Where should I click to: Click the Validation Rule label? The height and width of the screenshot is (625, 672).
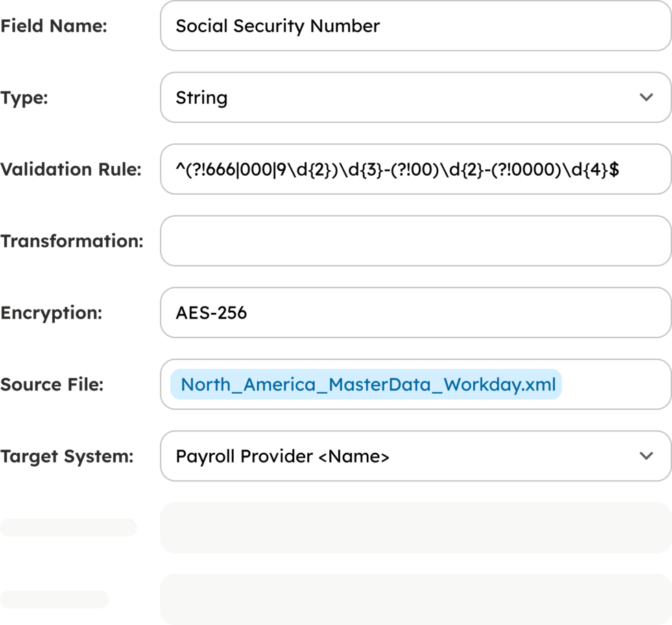pyautogui.click(x=71, y=169)
